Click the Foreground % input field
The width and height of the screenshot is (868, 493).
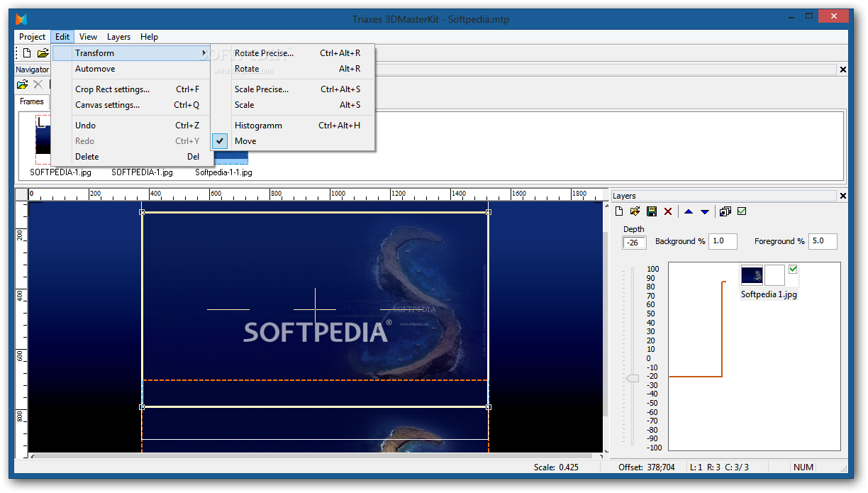pyautogui.click(x=823, y=241)
